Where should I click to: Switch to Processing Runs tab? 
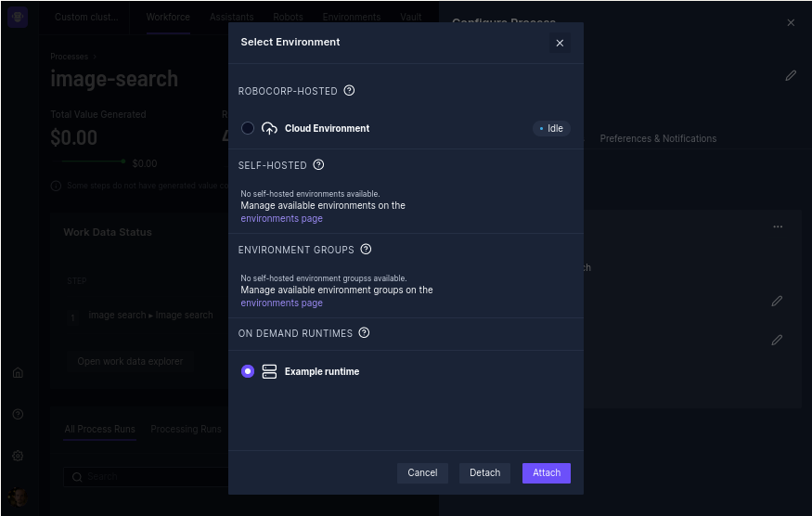pos(186,429)
